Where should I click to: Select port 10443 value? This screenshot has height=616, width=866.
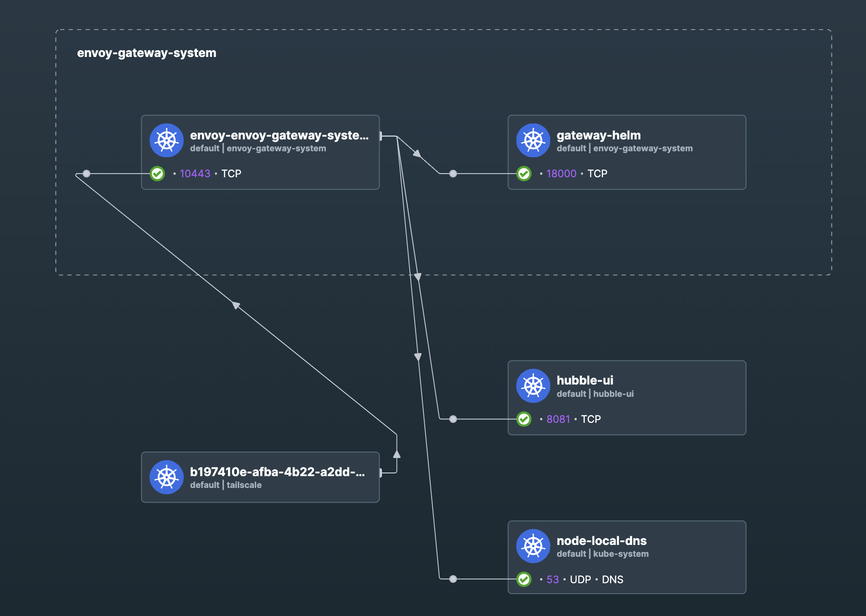coord(195,174)
